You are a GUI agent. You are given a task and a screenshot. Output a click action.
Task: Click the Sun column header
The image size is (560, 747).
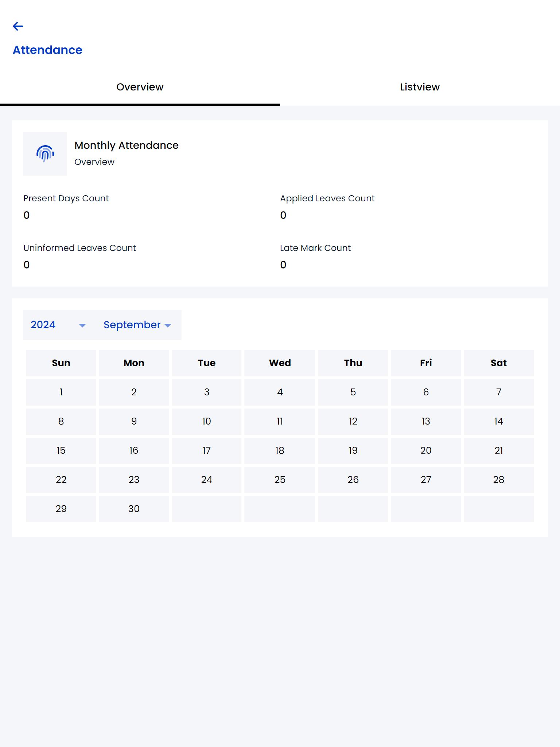pos(61,363)
